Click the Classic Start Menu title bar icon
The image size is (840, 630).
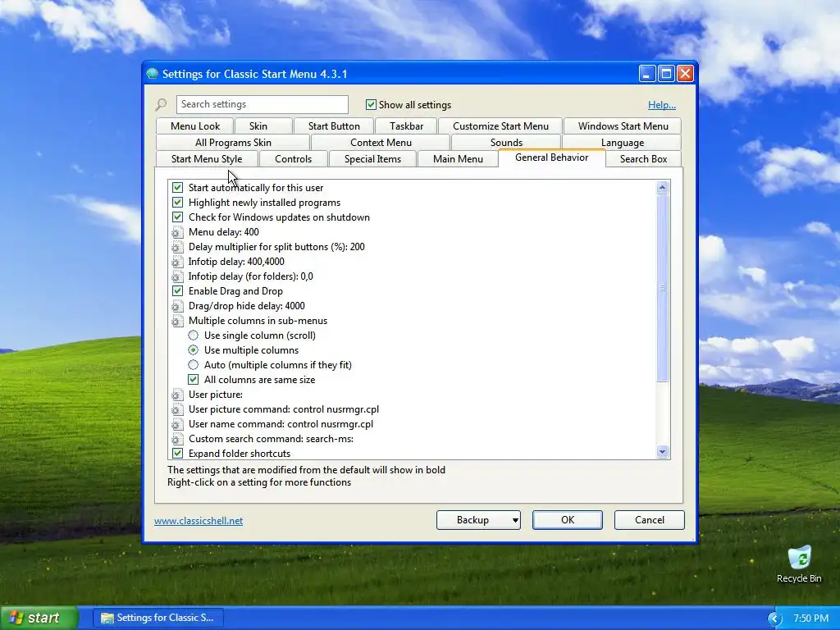(x=153, y=73)
